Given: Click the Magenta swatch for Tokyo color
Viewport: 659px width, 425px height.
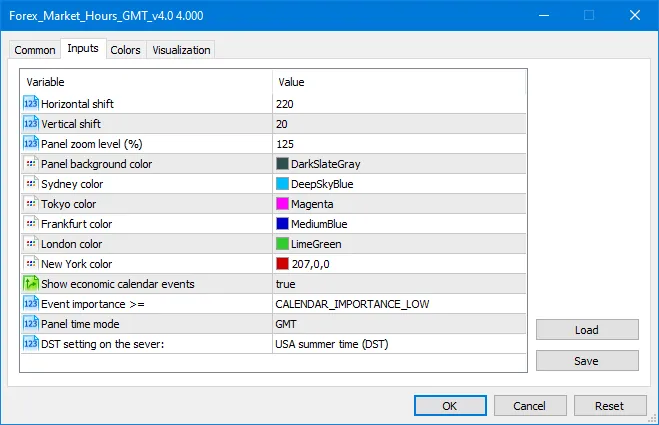Looking at the screenshot, I should tap(282, 203).
